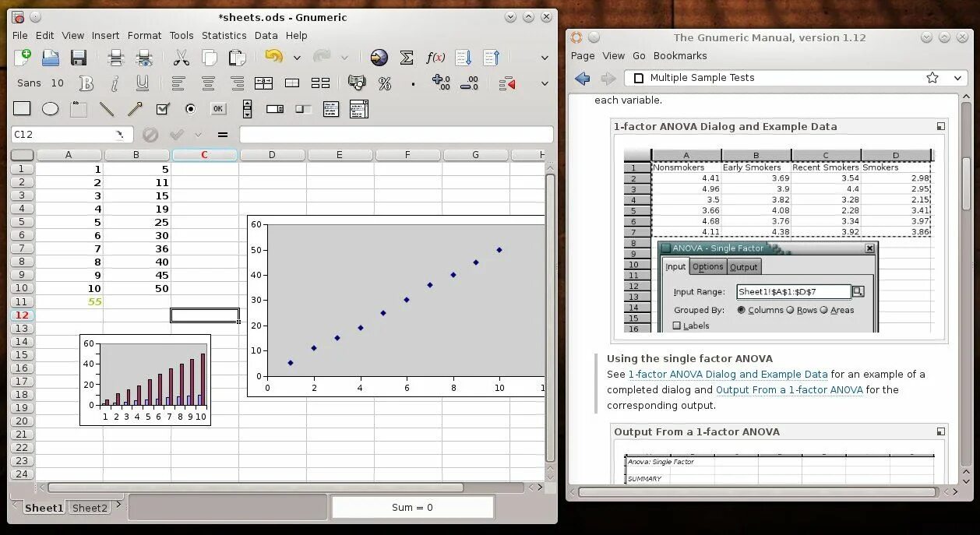Sort descending using the sort icon
Image resolution: width=980 pixels, height=535 pixels.
coord(491,58)
